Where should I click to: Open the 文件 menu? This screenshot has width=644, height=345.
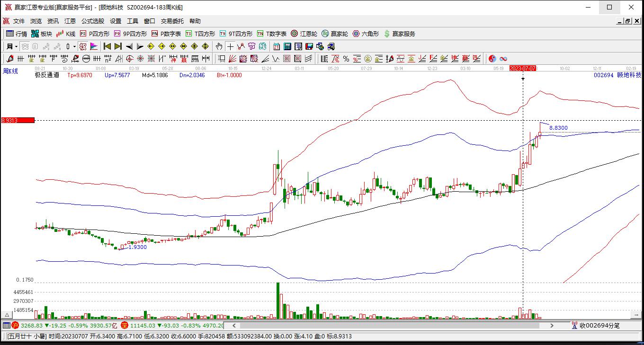coord(19,21)
